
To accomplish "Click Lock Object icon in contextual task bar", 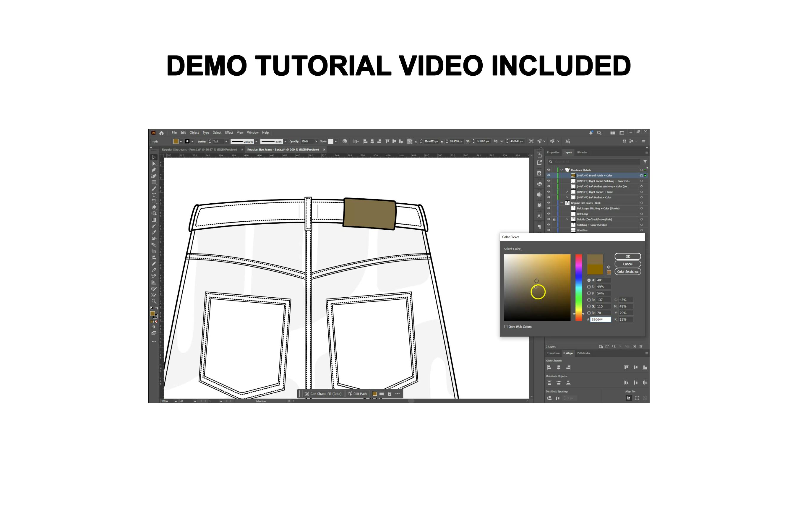I will 390,394.
